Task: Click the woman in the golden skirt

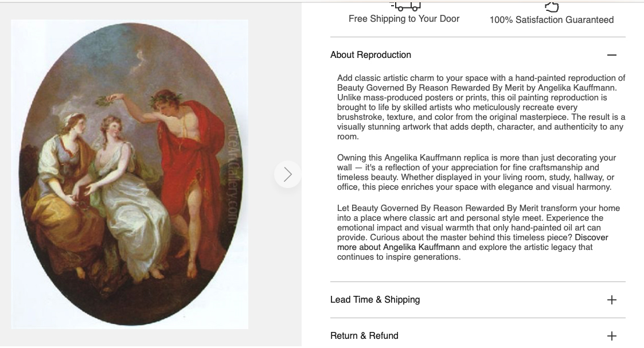Action: tap(61, 193)
